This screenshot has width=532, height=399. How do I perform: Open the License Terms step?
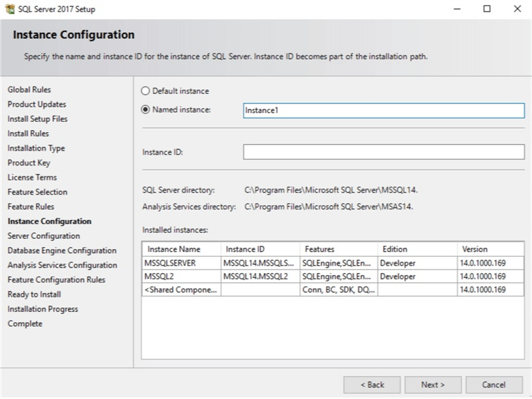32,177
